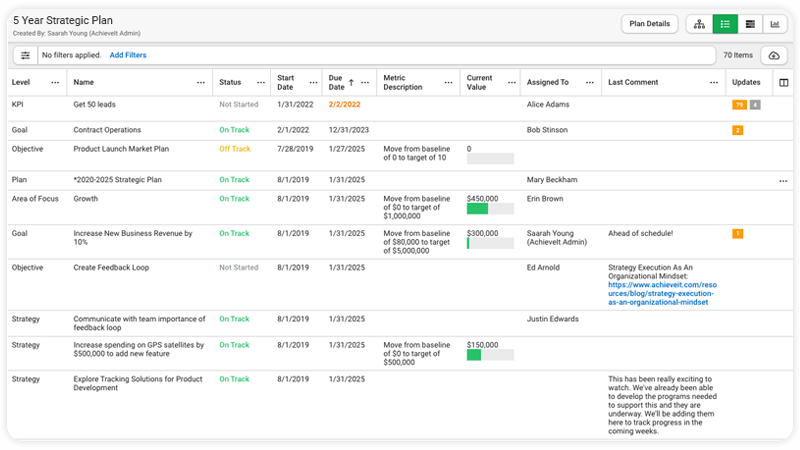Click the Ahead of schedule! comment
Viewport: 800px width, 450px height.
pyautogui.click(x=640, y=233)
